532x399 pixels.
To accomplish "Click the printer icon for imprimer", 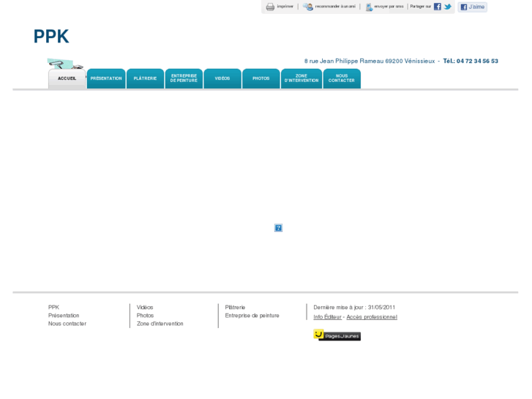I will pyautogui.click(x=270, y=7).
